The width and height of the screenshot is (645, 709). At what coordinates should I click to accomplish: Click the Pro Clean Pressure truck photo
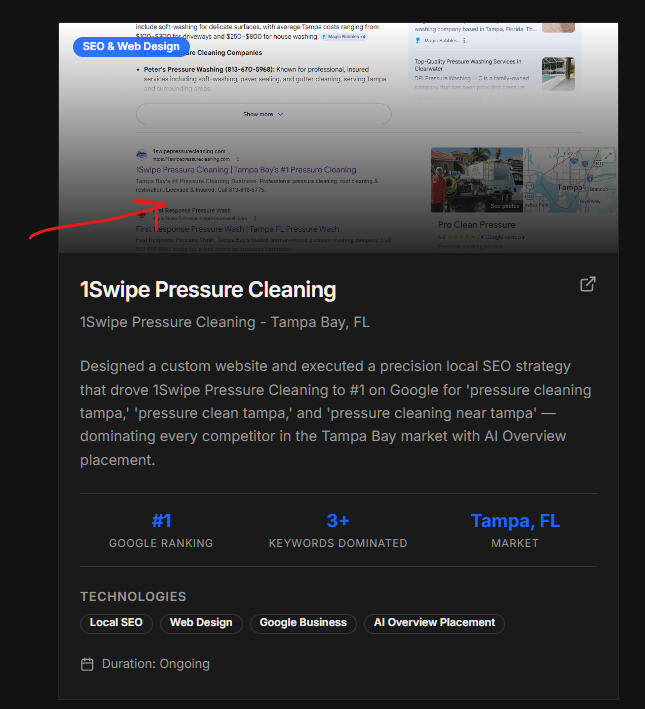click(x=477, y=180)
